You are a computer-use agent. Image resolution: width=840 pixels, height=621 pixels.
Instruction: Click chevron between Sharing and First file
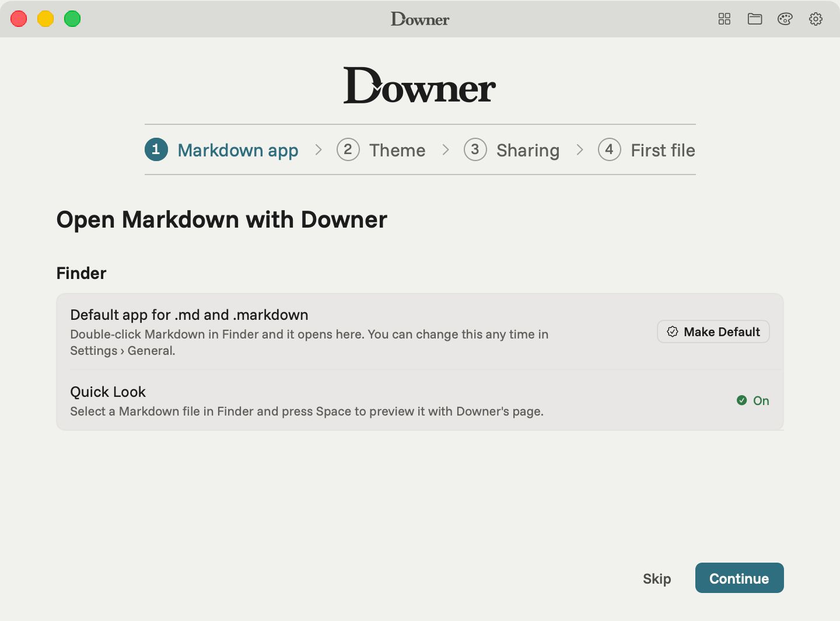(x=580, y=150)
